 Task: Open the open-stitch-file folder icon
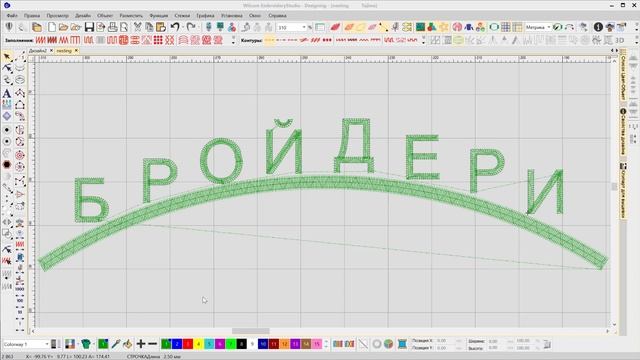tap(76, 27)
